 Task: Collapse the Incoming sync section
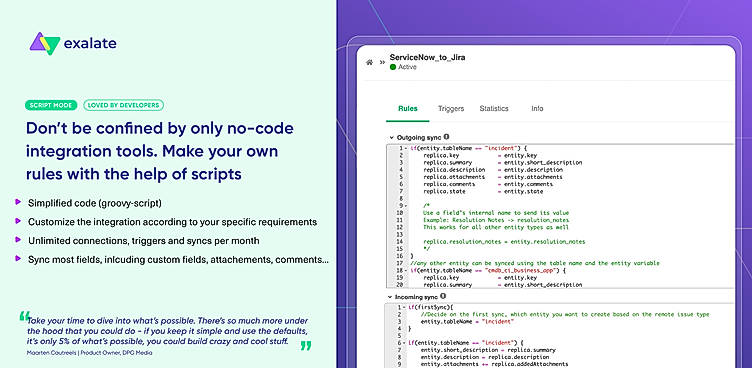tap(390, 297)
